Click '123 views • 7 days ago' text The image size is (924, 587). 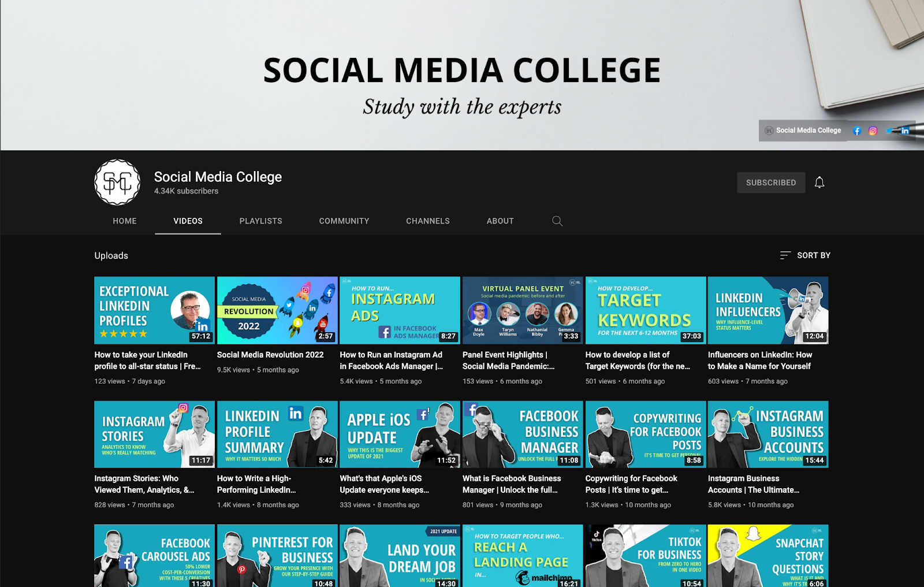(130, 381)
